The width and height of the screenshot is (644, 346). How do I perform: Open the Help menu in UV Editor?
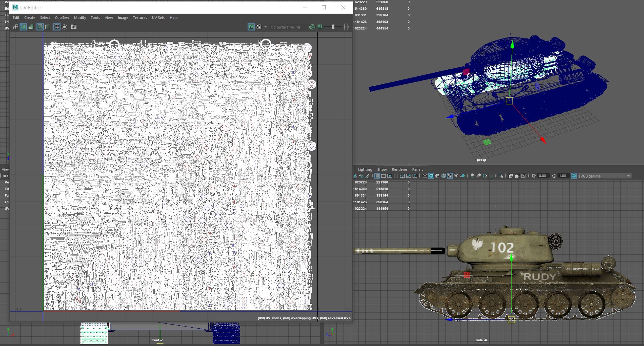[173, 18]
